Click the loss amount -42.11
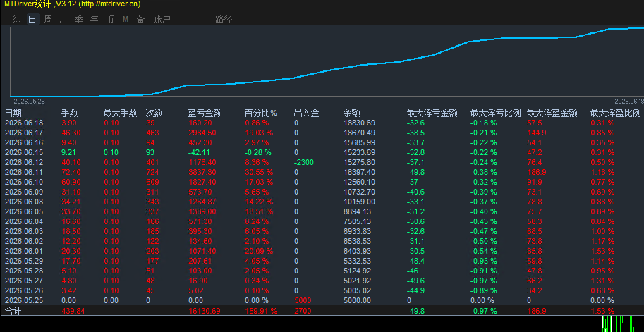Screen dimensions: 644x332 coord(199,153)
